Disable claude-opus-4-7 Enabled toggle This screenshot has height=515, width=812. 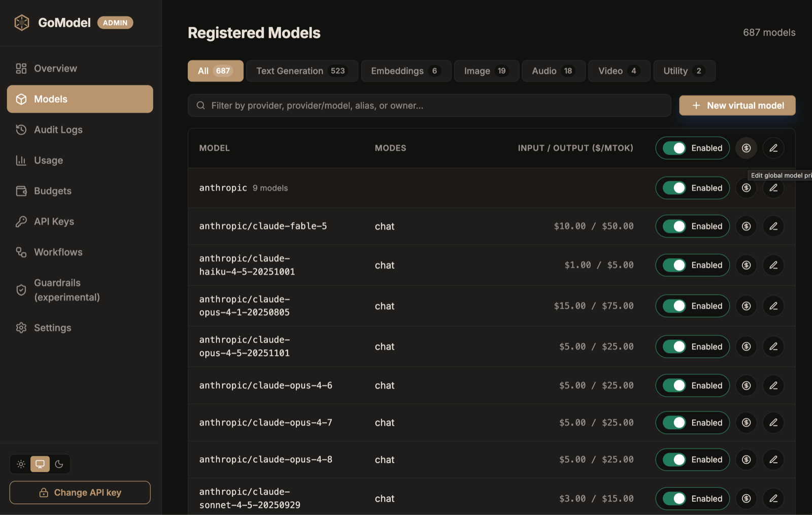(x=692, y=423)
